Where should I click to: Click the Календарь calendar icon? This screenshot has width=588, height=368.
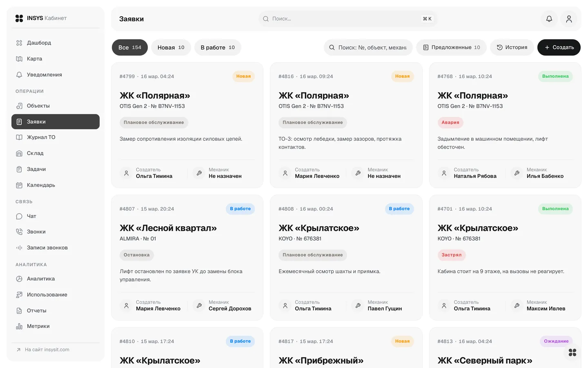click(19, 185)
